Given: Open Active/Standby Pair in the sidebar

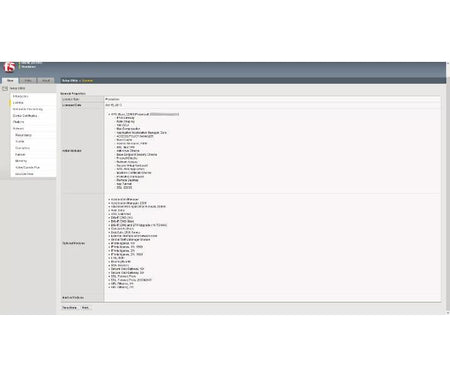Looking at the screenshot, I should point(27,167).
